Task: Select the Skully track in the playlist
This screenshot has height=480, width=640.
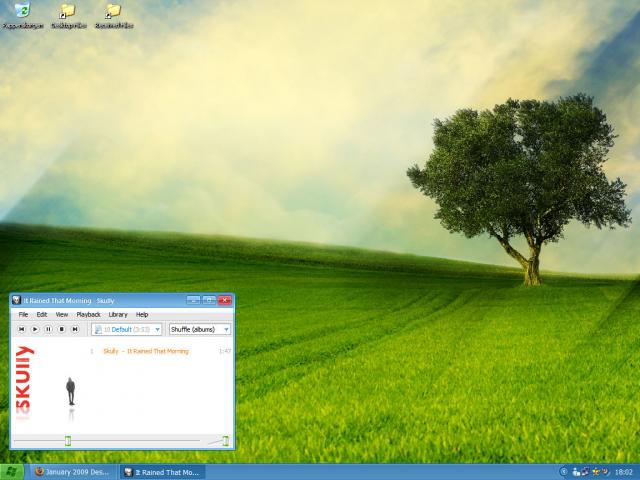Action: point(145,351)
